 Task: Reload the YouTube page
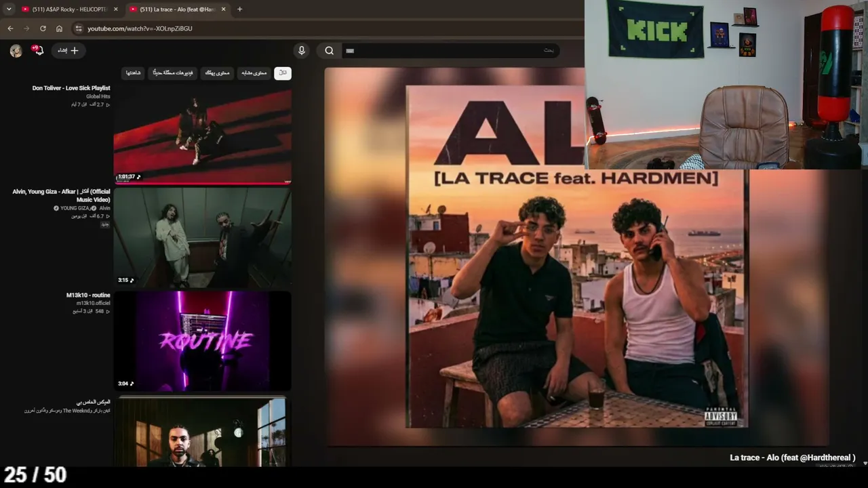tap(43, 28)
